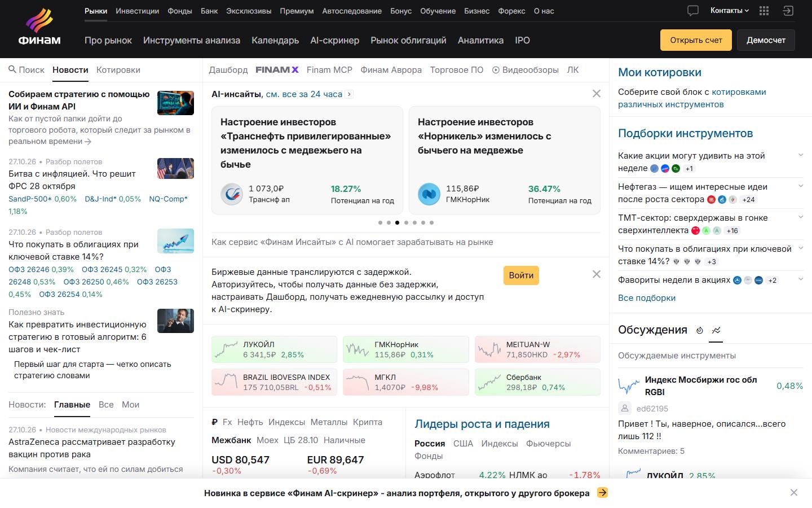The height and width of the screenshot is (508, 812).
Task: Open the ЛУКОЙЛ quote tile
Action: (274, 349)
